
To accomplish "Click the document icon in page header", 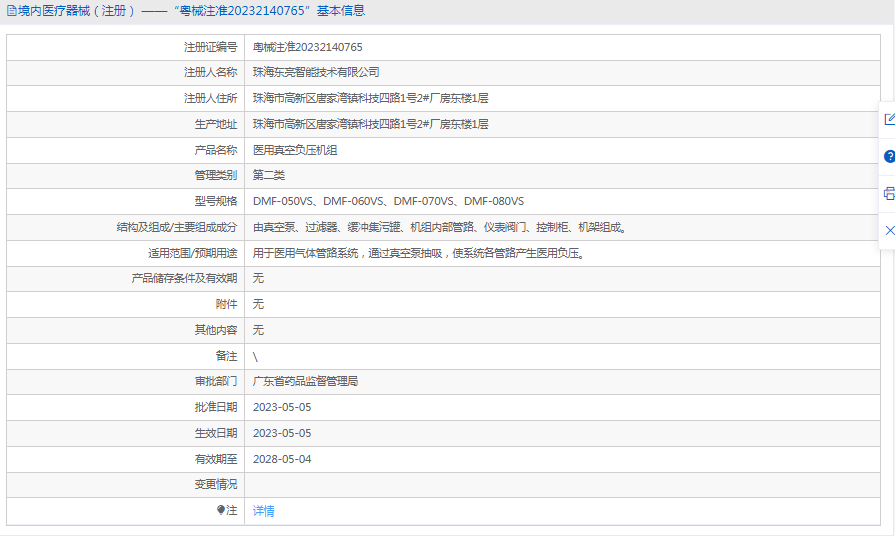I will point(11,11).
